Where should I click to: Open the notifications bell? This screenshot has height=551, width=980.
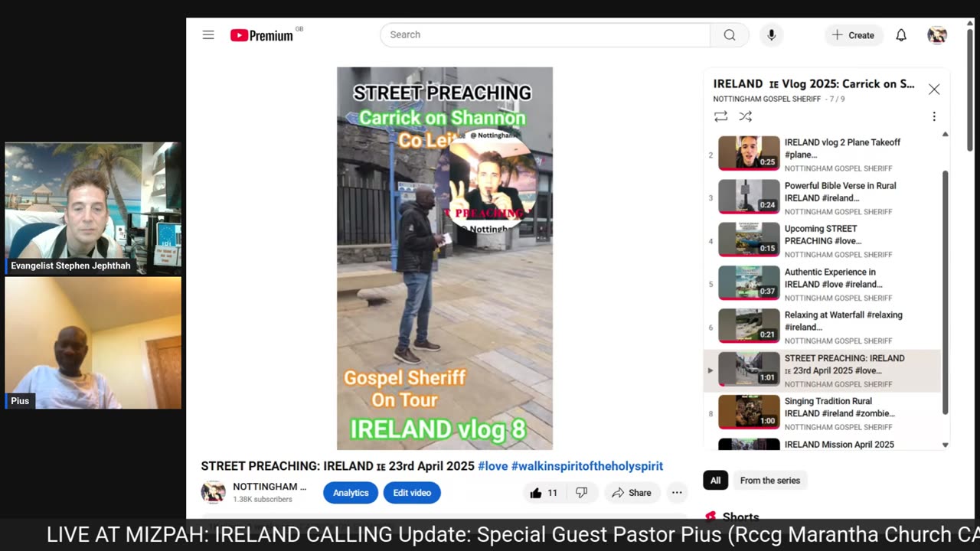[901, 35]
